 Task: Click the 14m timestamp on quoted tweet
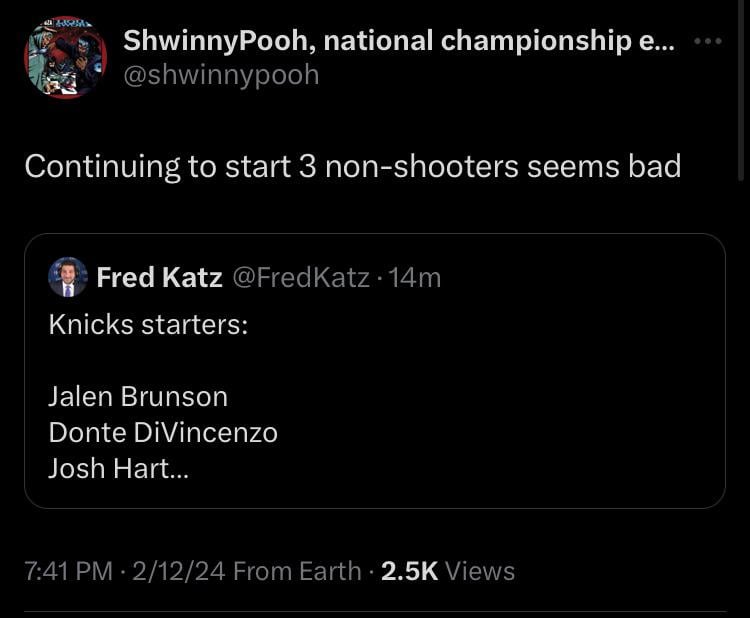tap(415, 277)
